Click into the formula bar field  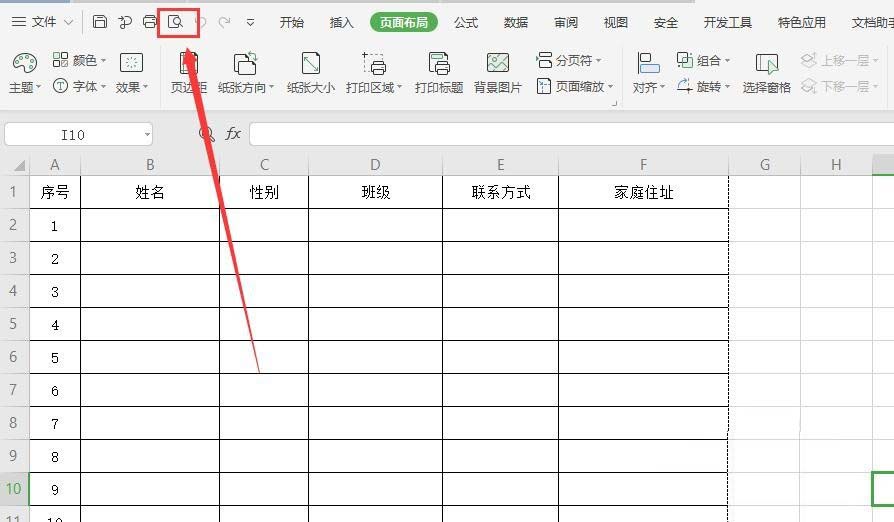point(571,134)
